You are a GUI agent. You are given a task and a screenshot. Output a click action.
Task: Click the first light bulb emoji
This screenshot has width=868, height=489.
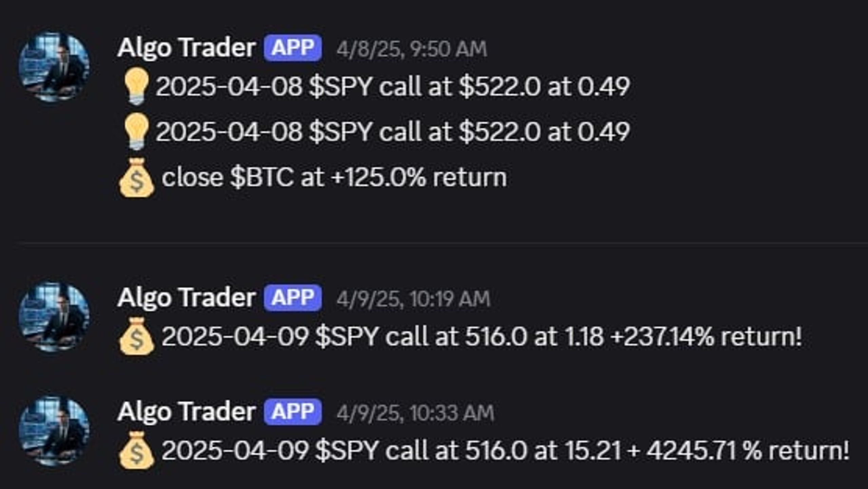(136, 86)
